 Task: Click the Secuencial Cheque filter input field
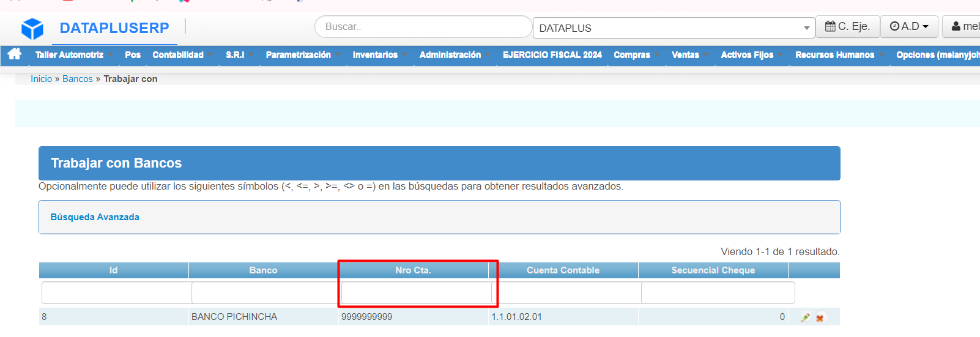[x=718, y=293]
